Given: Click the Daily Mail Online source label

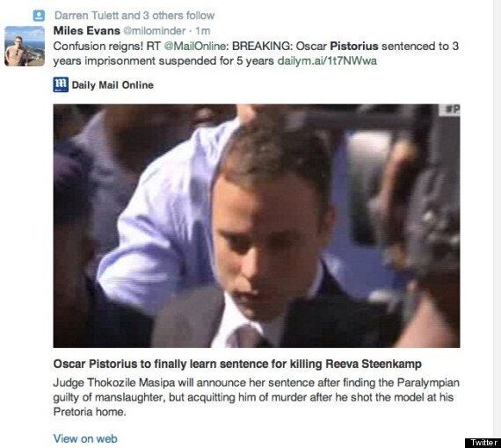Looking at the screenshot, I should [113, 85].
